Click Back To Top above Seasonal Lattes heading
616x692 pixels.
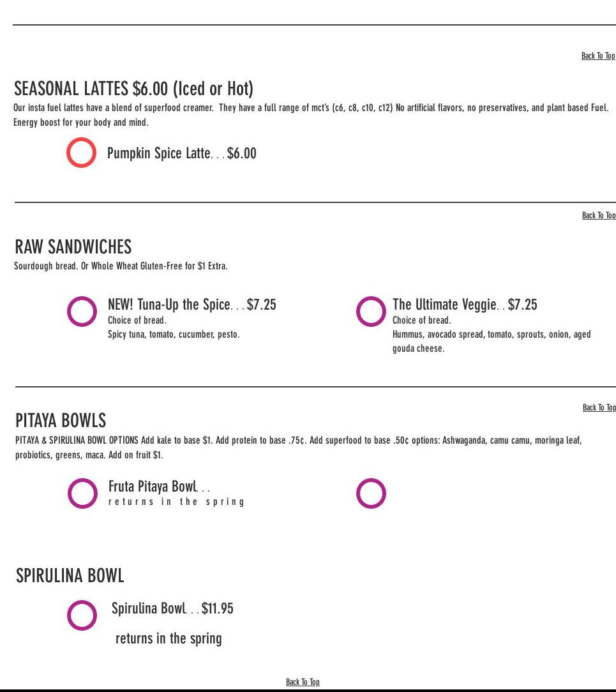(x=598, y=56)
